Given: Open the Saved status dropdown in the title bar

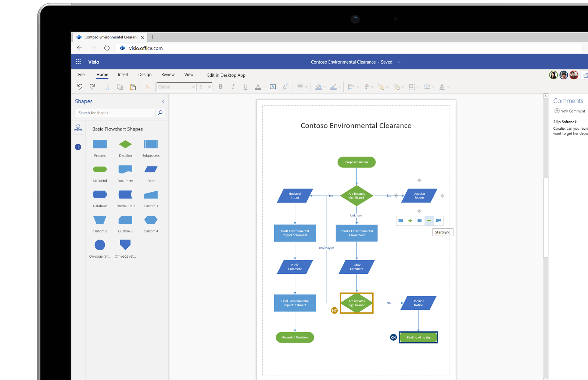Looking at the screenshot, I should pos(399,62).
